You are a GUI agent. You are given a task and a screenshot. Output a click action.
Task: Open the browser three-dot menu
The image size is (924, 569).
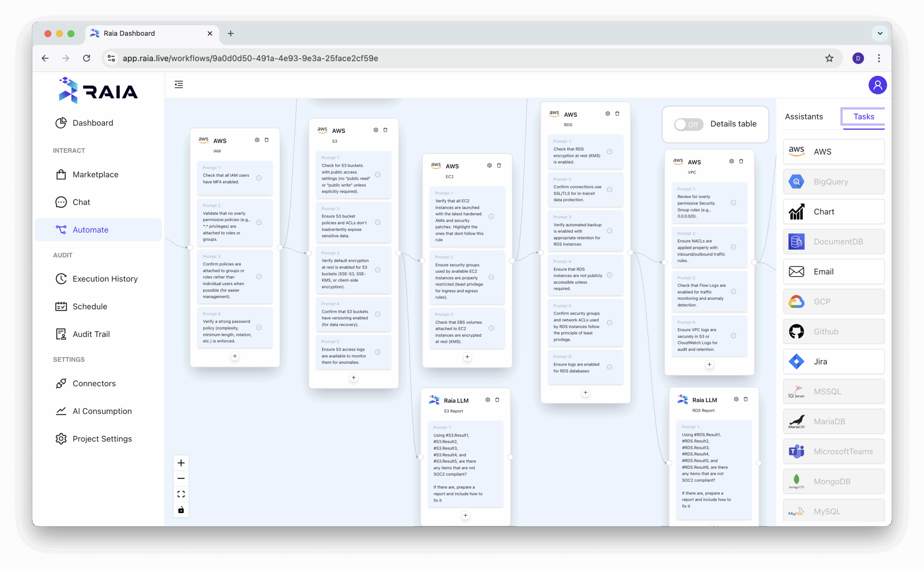[879, 58]
